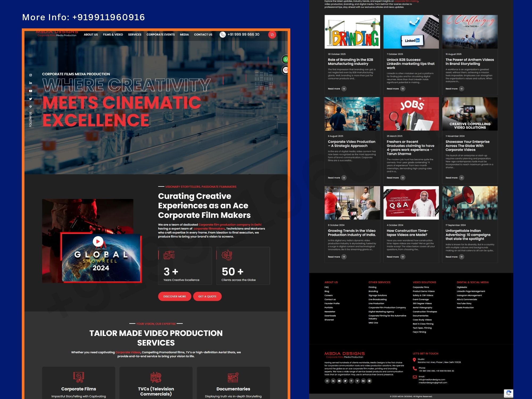This screenshot has height=399, width=532.
Task: Click the reCAPTCHA badge at bottom right
Action: [x=509, y=393]
